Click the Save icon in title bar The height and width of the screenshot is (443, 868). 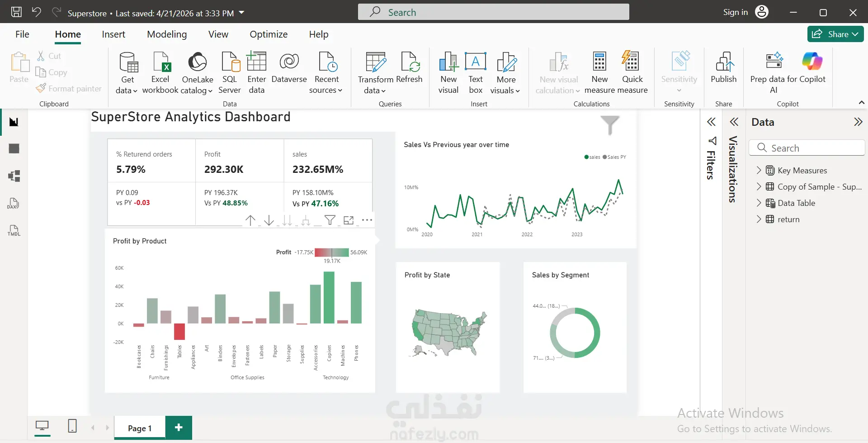[16, 12]
